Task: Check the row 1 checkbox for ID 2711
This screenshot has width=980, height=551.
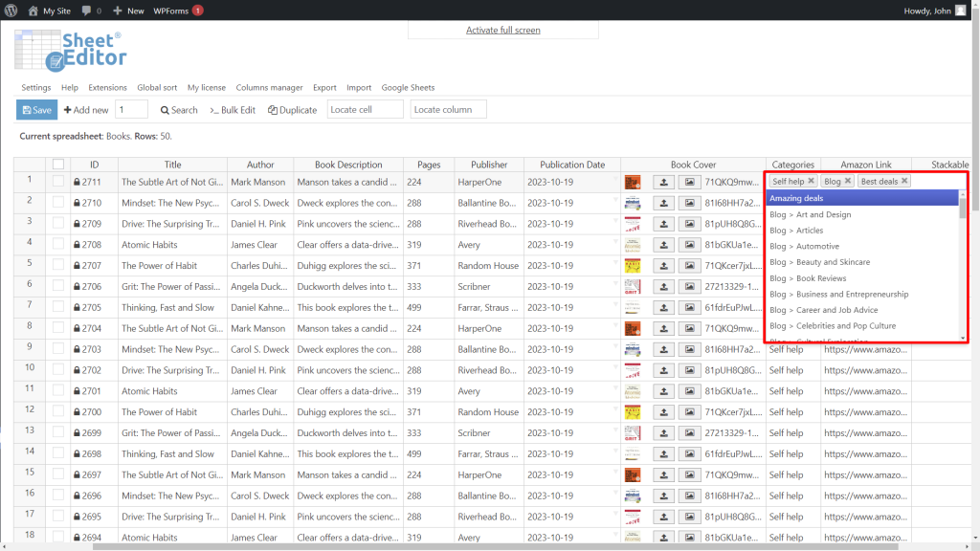Action: (x=58, y=181)
